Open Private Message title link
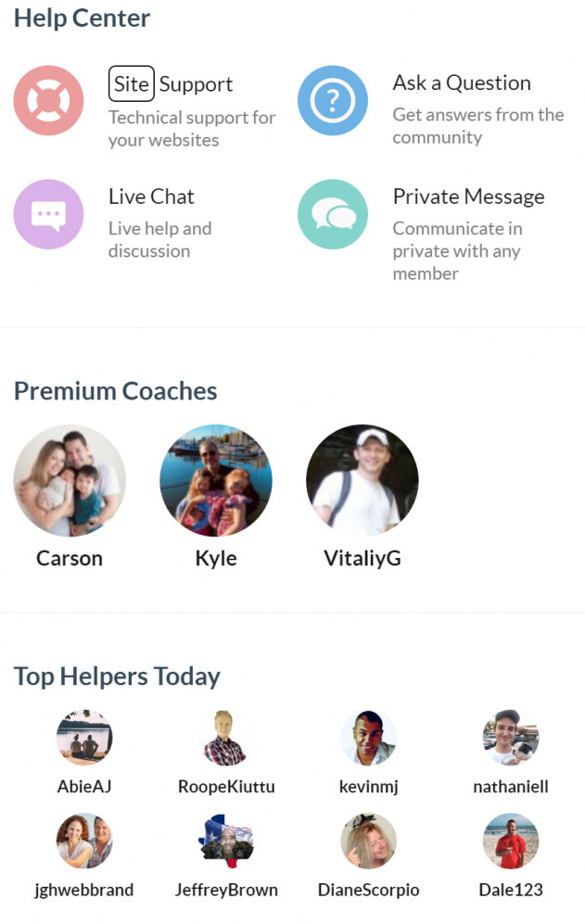Screen dimensions: 585x924 469,197
